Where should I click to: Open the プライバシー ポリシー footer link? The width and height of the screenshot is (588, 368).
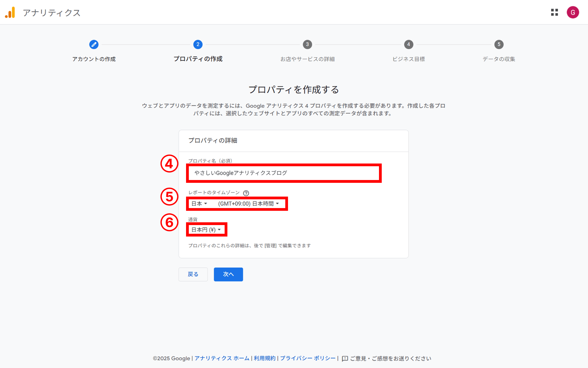[x=308, y=359]
